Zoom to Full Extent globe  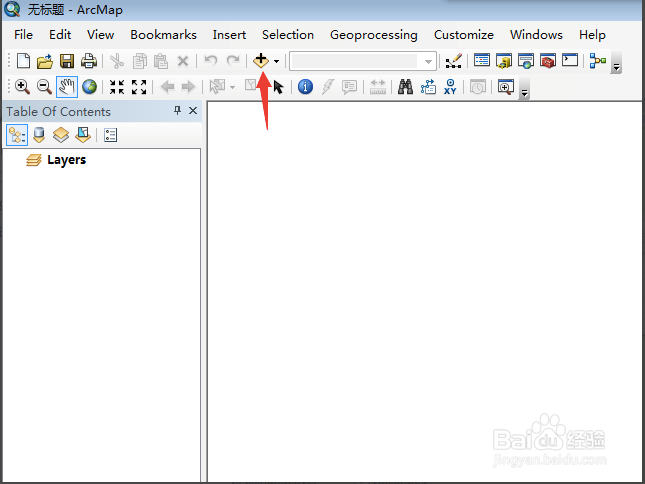pos(89,87)
